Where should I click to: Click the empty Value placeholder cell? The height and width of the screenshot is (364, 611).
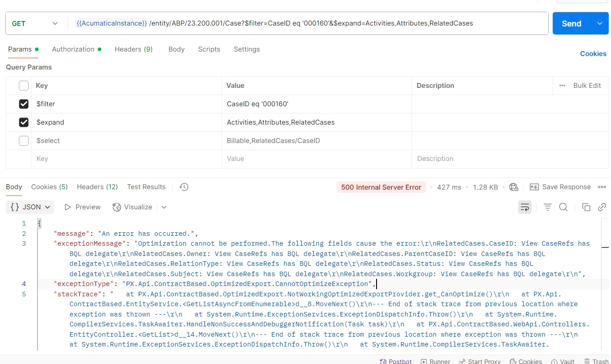(x=316, y=159)
